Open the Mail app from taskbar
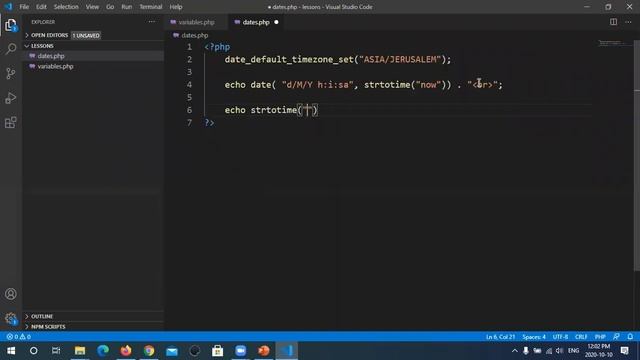This screenshot has height=360, width=640. pyautogui.click(x=172, y=351)
